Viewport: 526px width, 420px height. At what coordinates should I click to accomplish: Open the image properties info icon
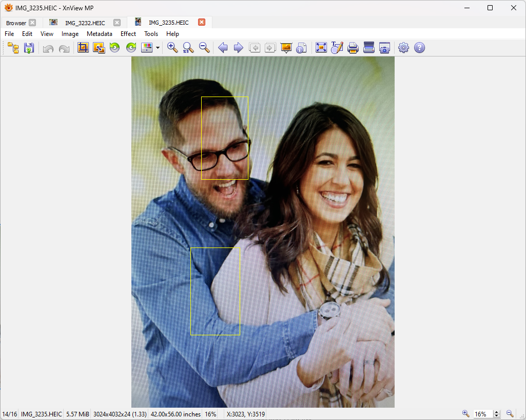click(302, 48)
